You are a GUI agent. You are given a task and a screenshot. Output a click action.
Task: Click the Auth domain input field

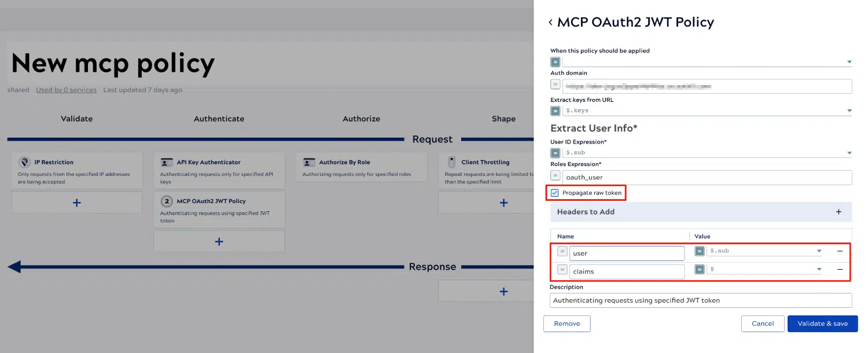pyautogui.click(x=707, y=86)
